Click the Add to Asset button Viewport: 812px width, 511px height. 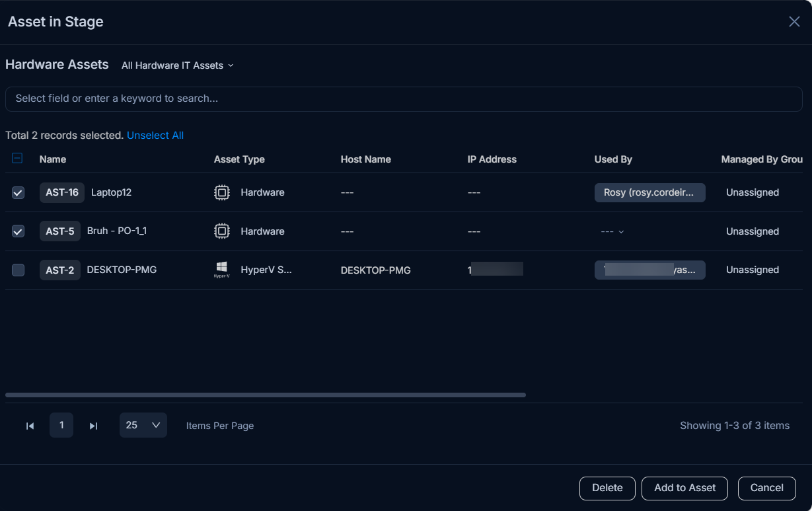pos(684,488)
